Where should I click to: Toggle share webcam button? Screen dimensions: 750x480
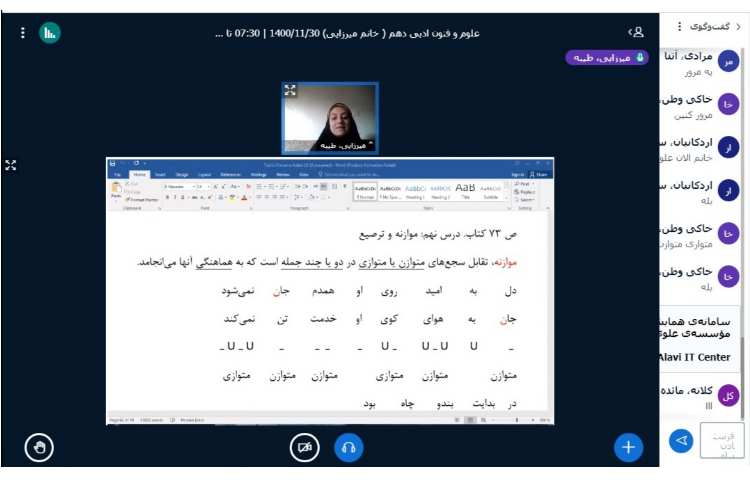(x=305, y=447)
